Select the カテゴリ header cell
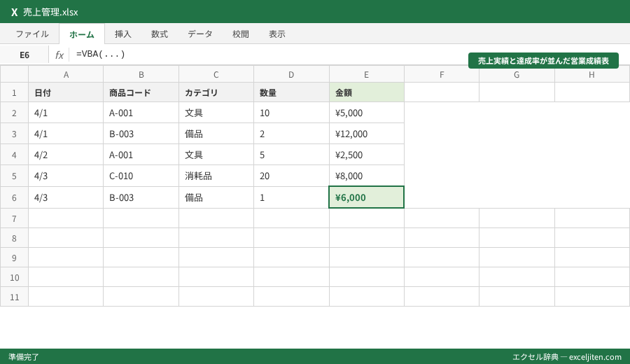630x364 pixels. (x=216, y=92)
